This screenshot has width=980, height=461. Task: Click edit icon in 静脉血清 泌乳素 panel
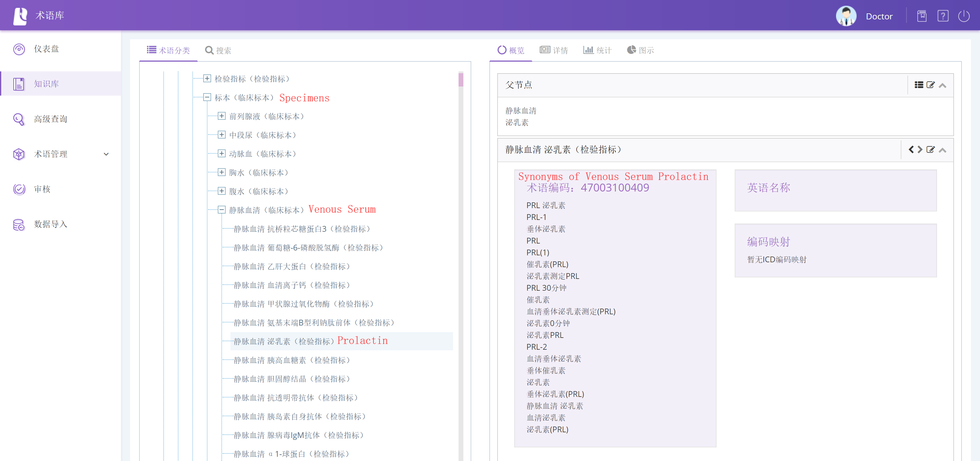coord(930,149)
